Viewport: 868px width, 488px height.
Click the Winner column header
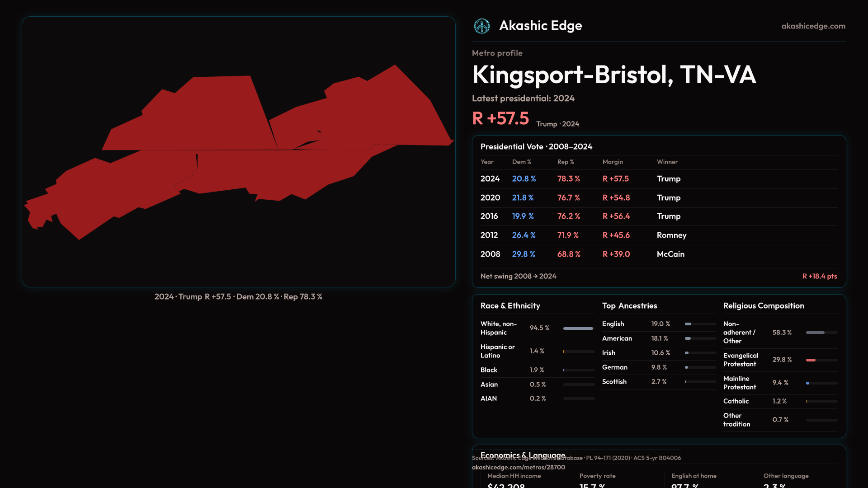(x=667, y=162)
